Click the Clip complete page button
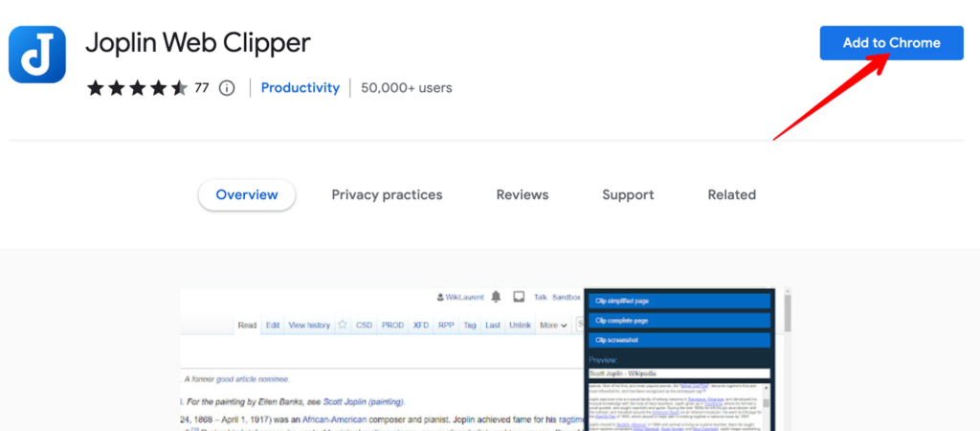 [x=679, y=320]
